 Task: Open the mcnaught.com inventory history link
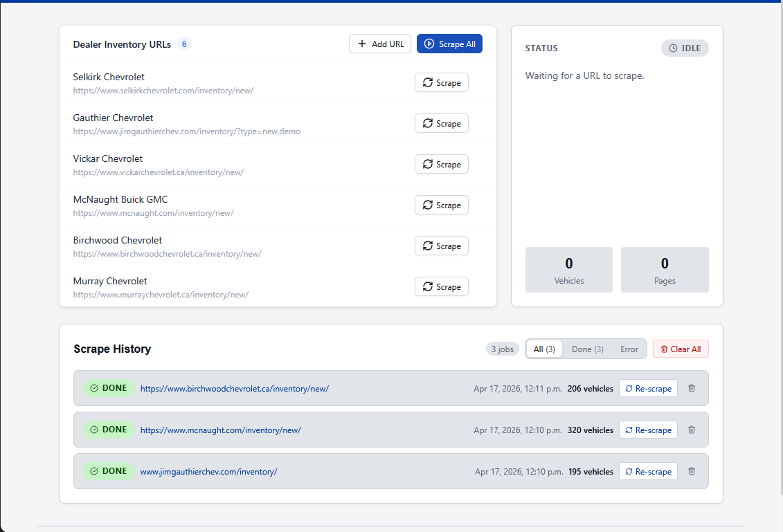(220, 430)
